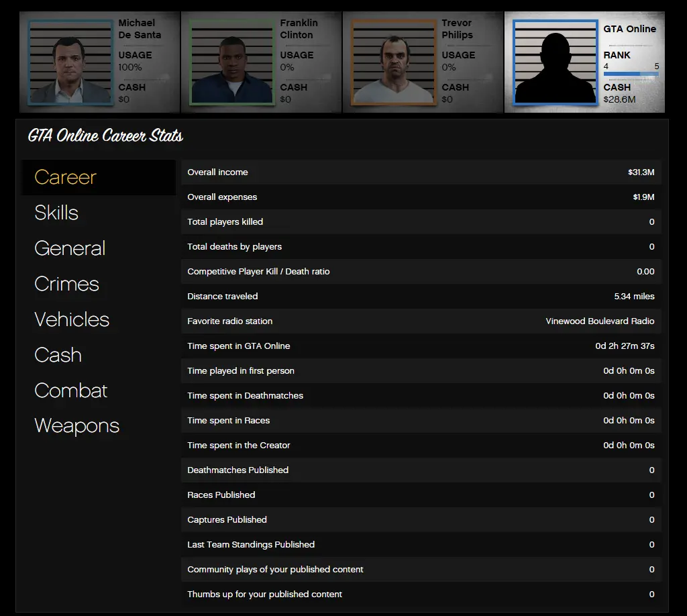The width and height of the screenshot is (687, 616).
Task: Select the Total players killed row
Action: [x=421, y=221]
